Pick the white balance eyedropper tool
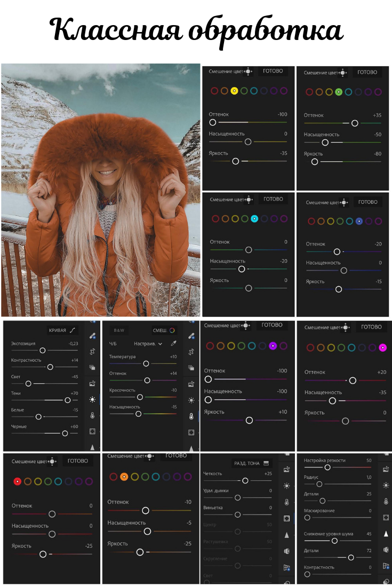Viewport: 392px width, 588px height. 173,344
